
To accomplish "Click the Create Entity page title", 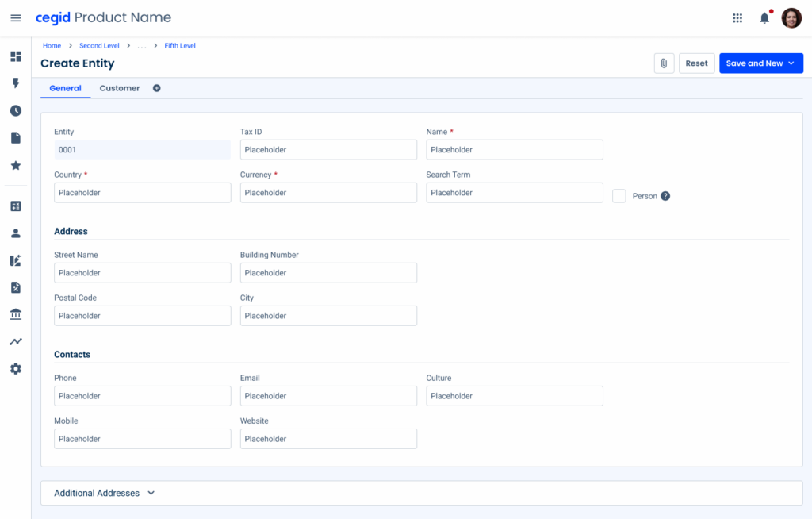I will click(x=78, y=63).
